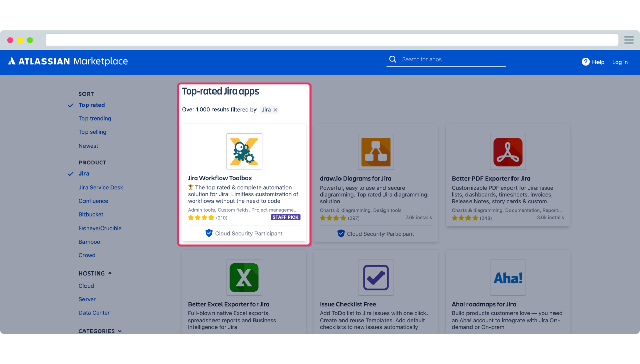Open Jira Workflow Toolbox app title
The height and width of the screenshot is (364, 640).
point(220,178)
